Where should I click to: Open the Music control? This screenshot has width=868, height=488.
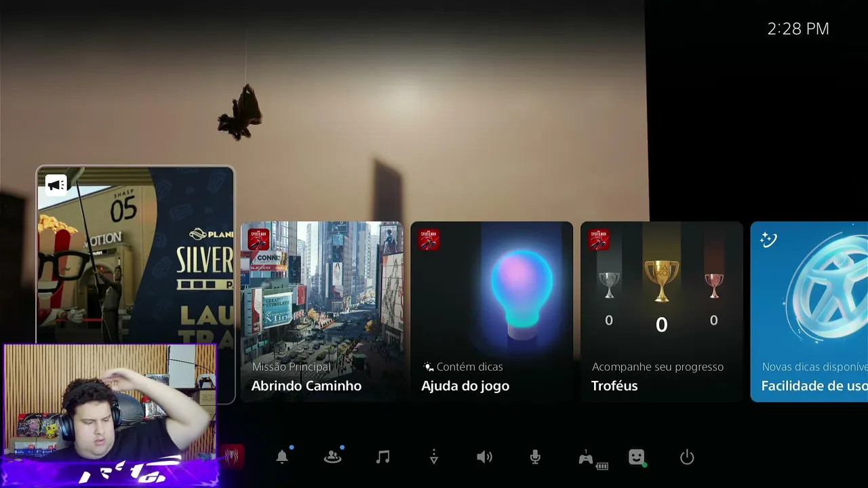point(382,457)
